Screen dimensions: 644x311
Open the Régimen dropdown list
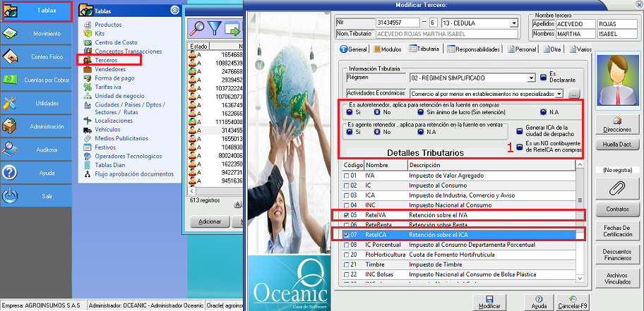(530, 78)
